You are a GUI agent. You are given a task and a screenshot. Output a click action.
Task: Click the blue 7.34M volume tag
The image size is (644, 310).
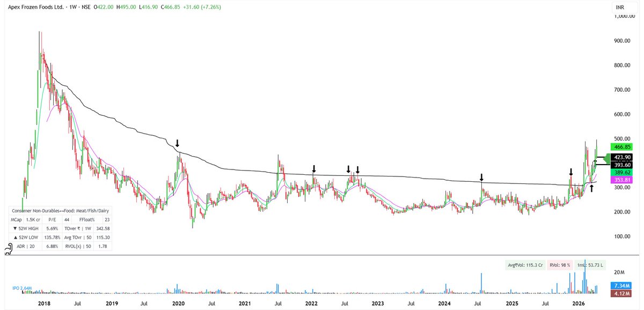click(622, 286)
